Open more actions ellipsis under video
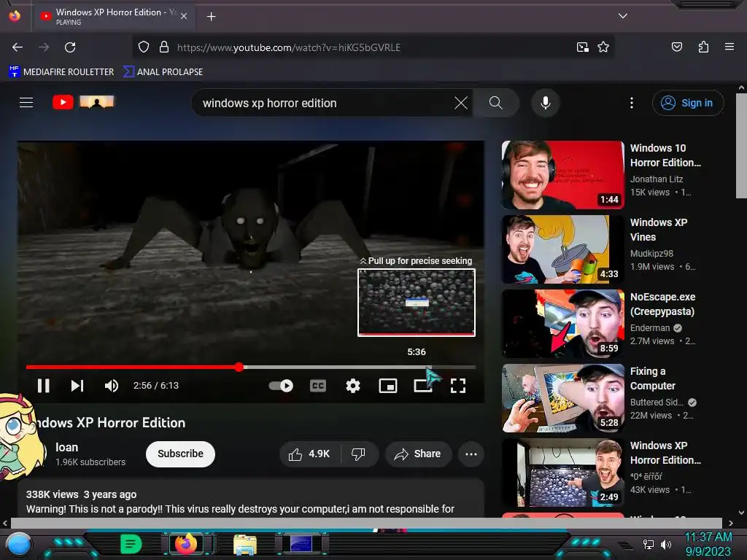 (x=471, y=454)
